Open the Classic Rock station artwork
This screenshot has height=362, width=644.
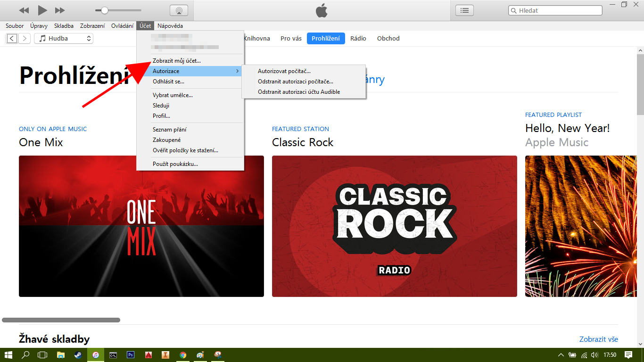coord(395,226)
